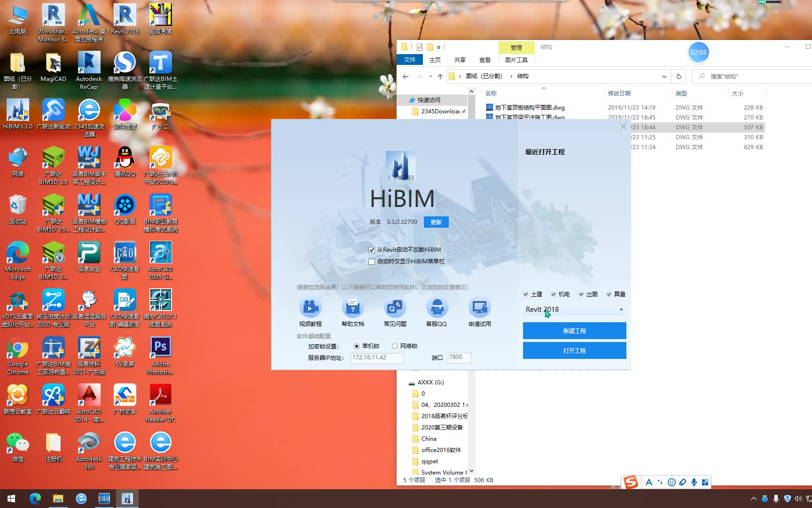Open the 帮助文档 help document icon
This screenshot has height=508, width=812.
pos(352,308)
